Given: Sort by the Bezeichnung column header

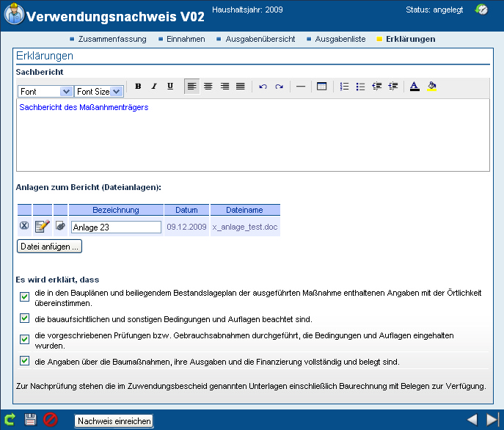Looking at the screenshot, I should pyautogui.click(x=116, y=210).
